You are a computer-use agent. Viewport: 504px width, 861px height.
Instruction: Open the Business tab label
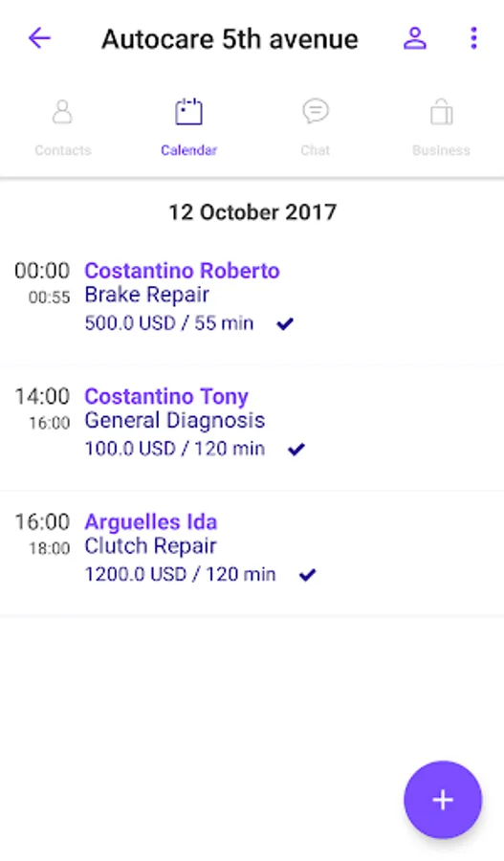click(x=442, y=150)
